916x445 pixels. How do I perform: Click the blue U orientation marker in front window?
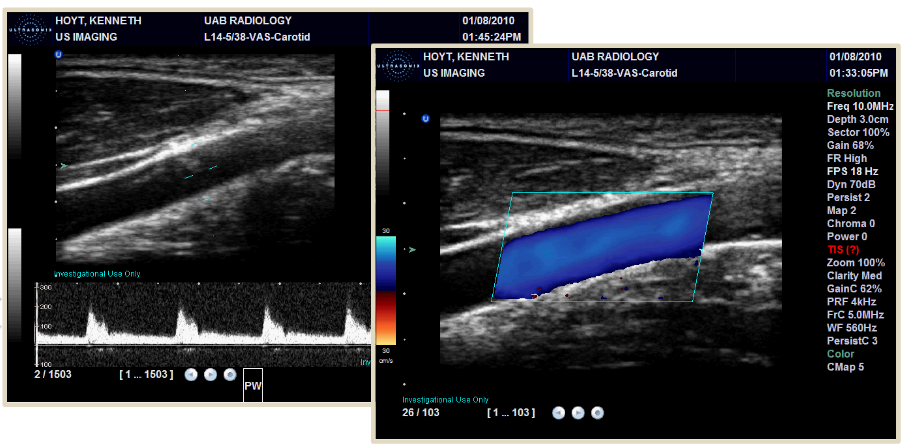(426, 119)
